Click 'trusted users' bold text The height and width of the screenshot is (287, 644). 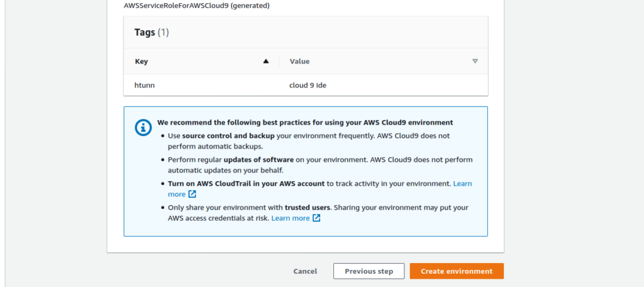pos(308,208)
